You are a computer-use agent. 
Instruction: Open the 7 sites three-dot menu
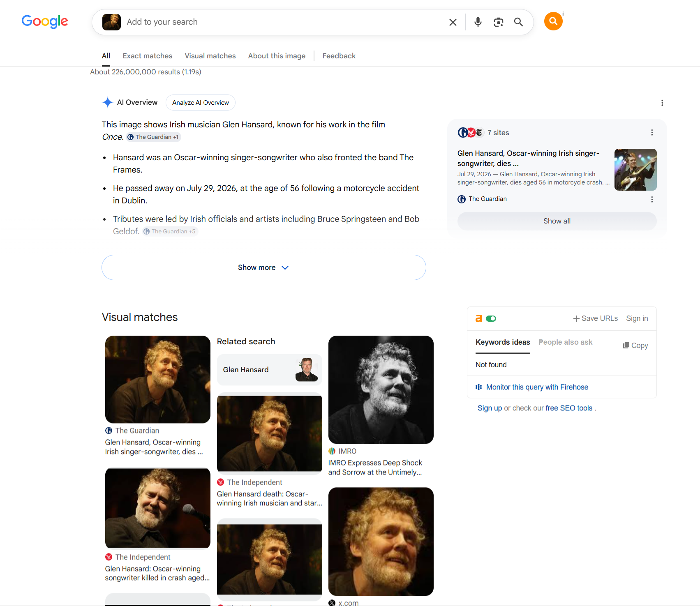(x=652, y=132)
